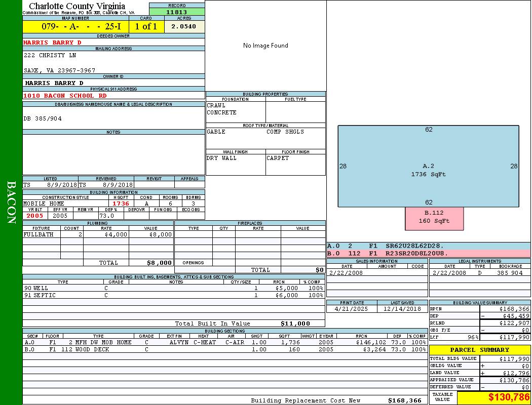Screen dimensions: 532x405
Task: Click the red taxable value $130,786
Action: coord(509,397)
